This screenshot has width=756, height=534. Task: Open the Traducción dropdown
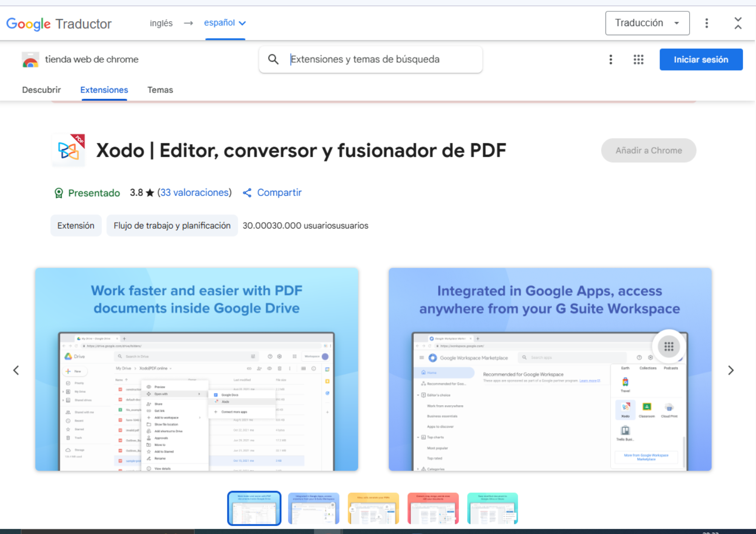click(x=647, y=23)
